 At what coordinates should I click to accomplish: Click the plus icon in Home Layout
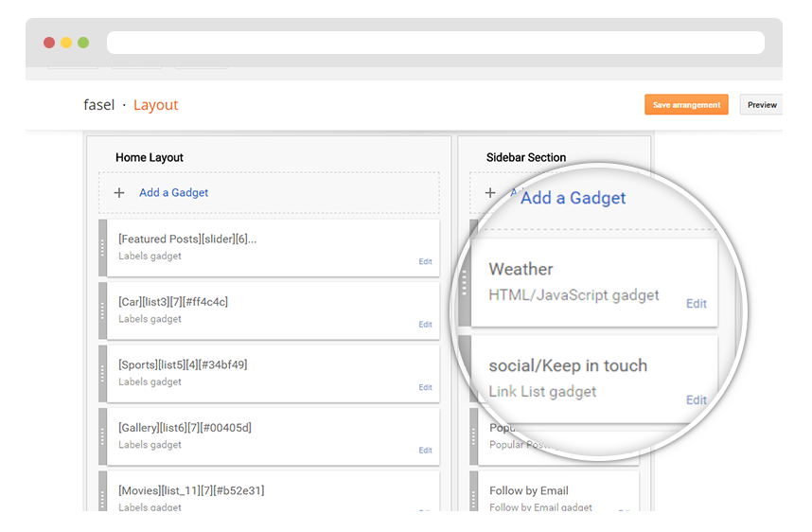[119, 193]
